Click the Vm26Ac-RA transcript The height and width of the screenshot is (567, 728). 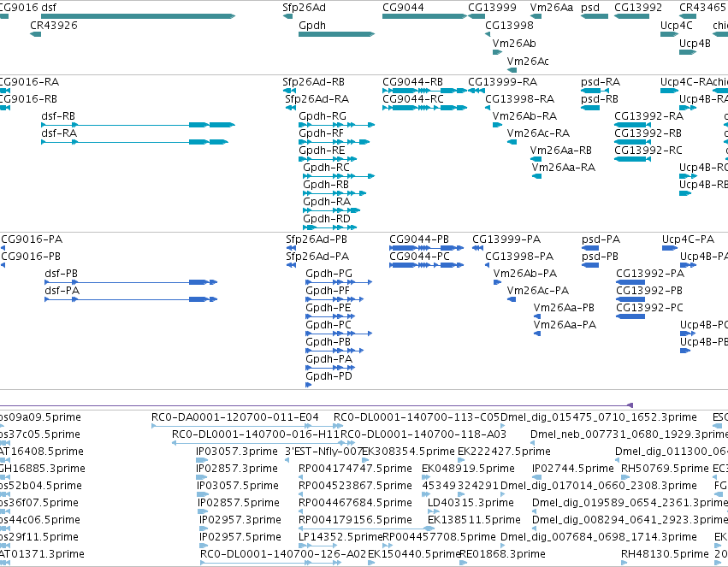coord(512,142)
